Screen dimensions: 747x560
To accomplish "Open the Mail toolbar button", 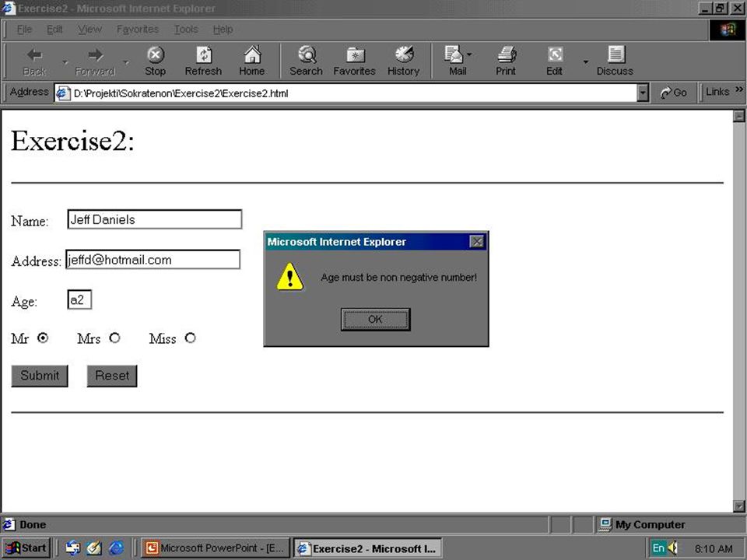I will coord(457,61).
